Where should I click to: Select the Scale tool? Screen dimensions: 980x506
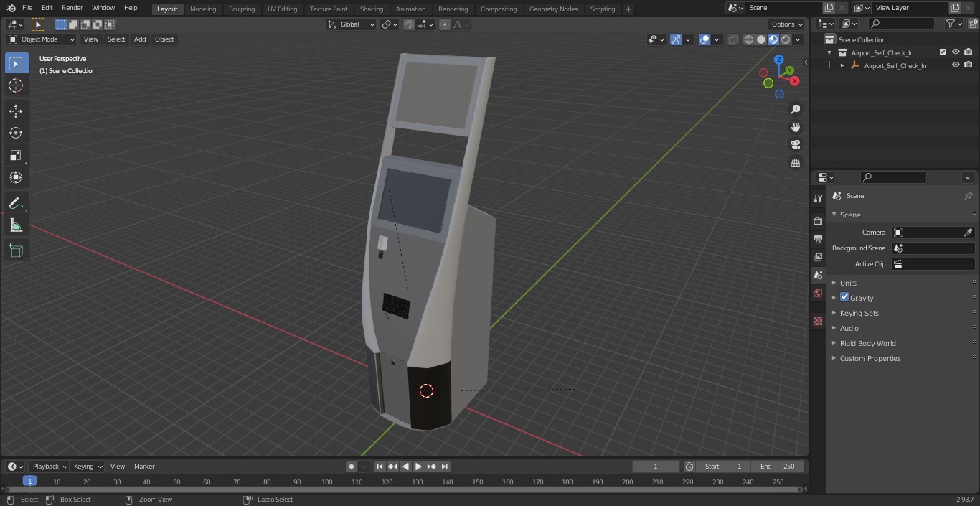point(16,155)
